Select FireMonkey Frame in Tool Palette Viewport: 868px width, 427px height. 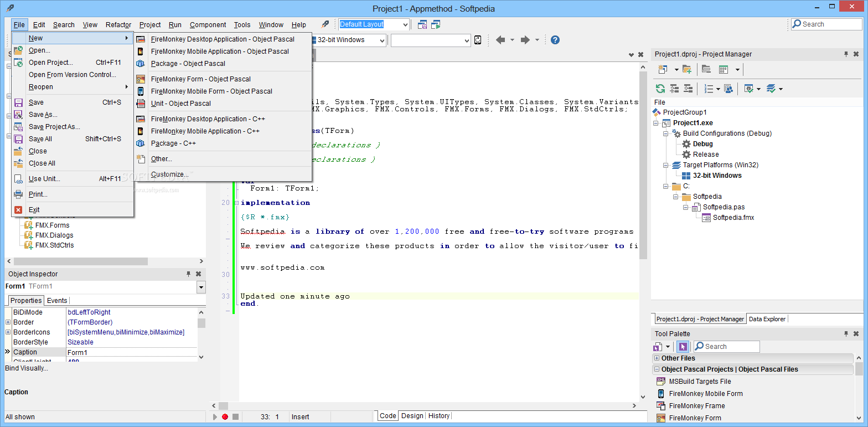click(697, 406)
